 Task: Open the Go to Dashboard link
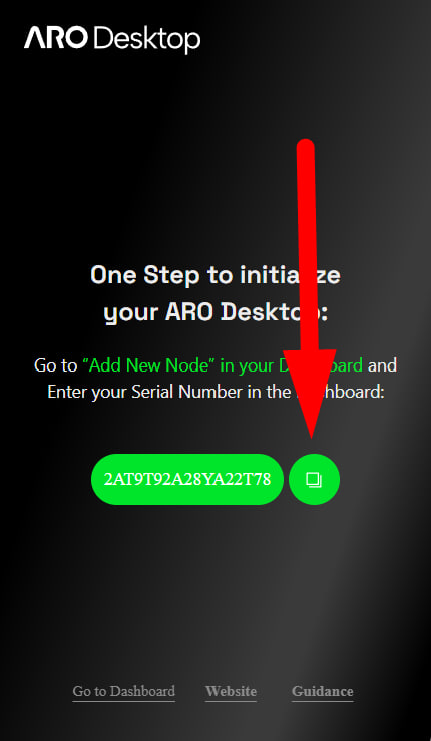123,691
